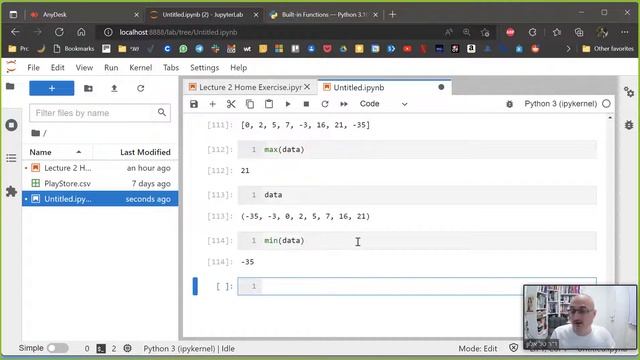Screen dimensions: 640x360
Task: Switch to AnyDesk browser tab
Action: point(85,15)
